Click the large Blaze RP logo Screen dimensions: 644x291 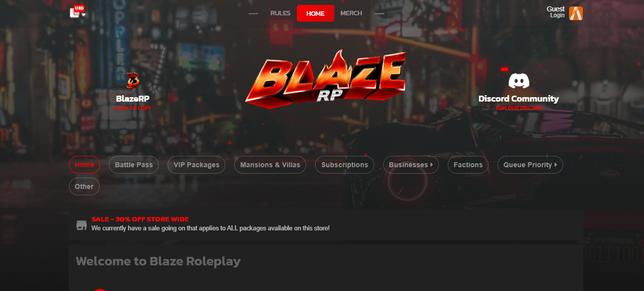pyautogui.click(x=326, y=78)
